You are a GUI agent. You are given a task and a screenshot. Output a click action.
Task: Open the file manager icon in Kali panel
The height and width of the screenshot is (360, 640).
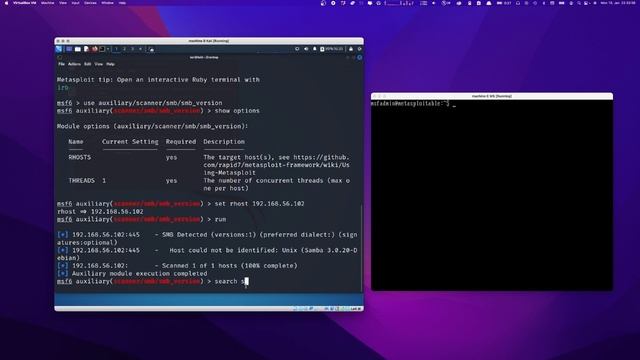(x=78, y=49)
